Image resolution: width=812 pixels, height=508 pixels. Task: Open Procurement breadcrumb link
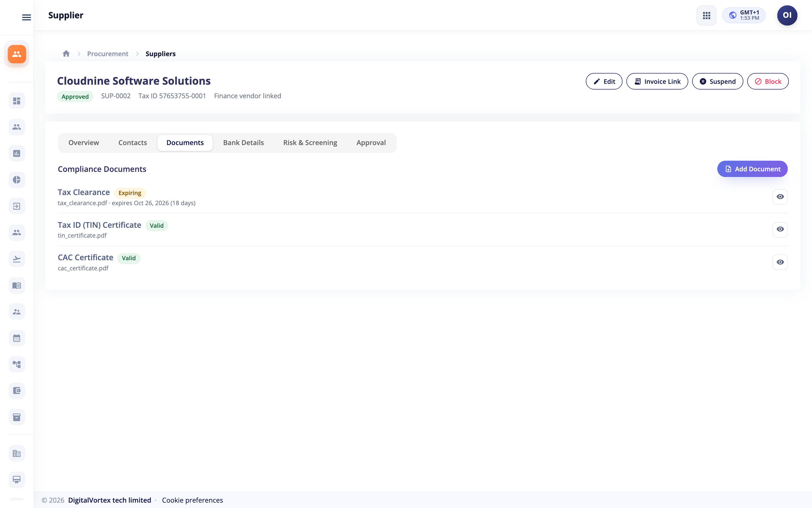pos(107,54)
